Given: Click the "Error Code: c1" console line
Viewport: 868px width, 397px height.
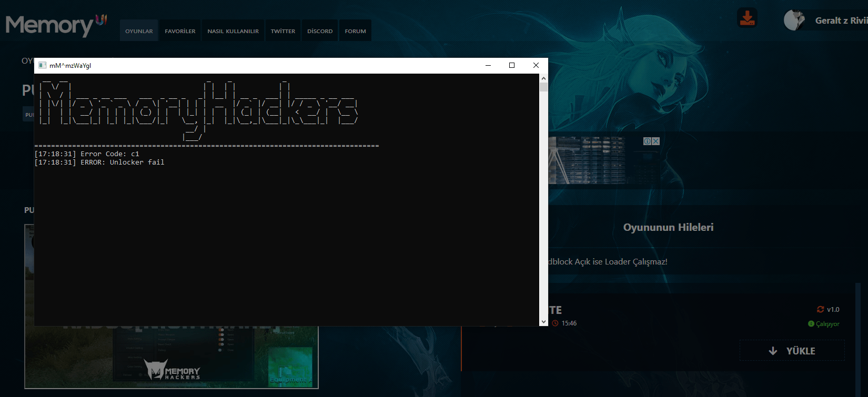Looking at the screenshot, I should (x=87, y=154).
